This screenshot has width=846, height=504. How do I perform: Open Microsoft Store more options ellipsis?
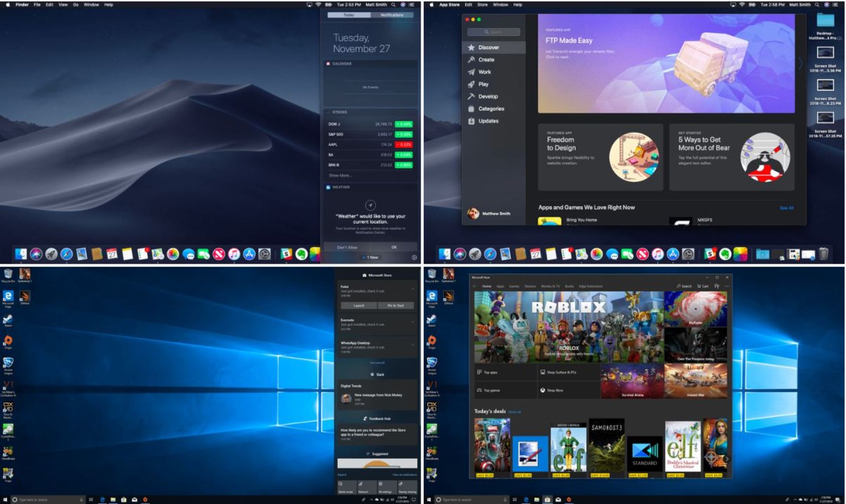pos(727,286)
